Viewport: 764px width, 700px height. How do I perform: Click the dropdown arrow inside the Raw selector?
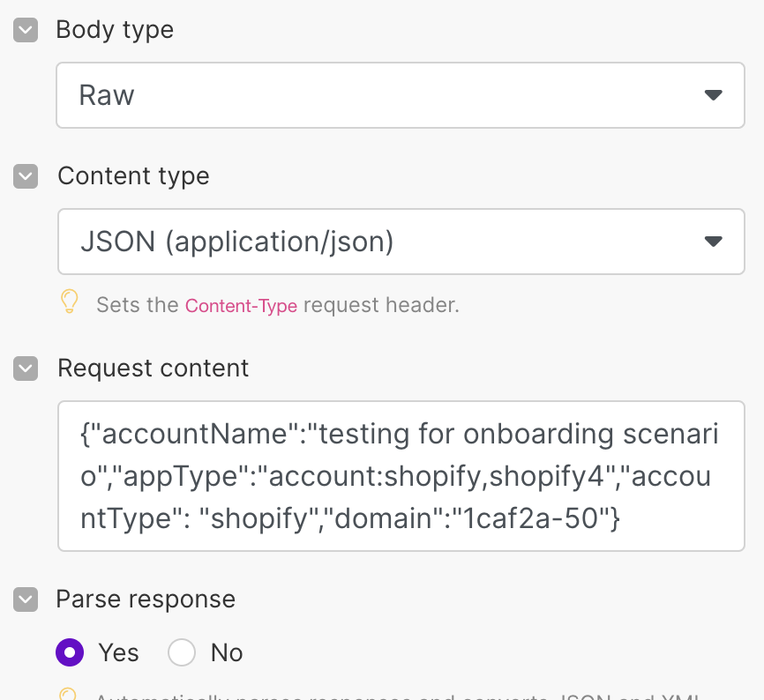click(x=714, y=94)
